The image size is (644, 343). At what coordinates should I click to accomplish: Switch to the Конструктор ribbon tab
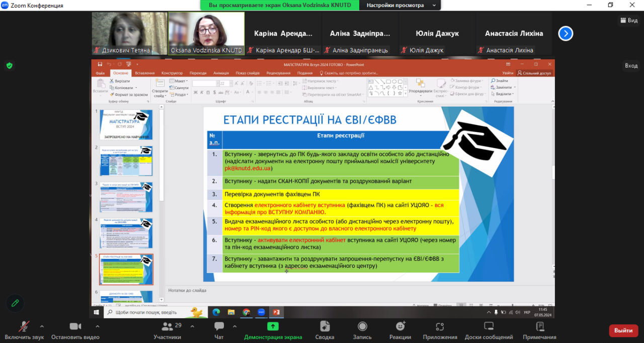coord(172,73)
